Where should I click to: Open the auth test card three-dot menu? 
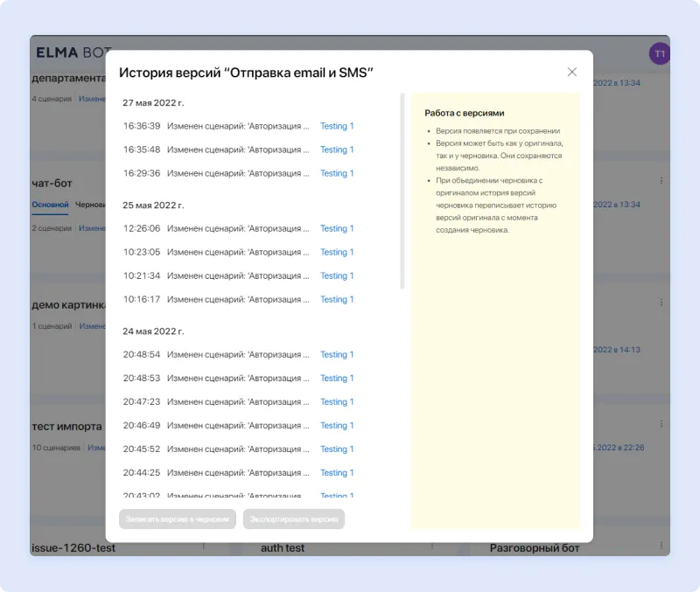click(x=431, y=547)
